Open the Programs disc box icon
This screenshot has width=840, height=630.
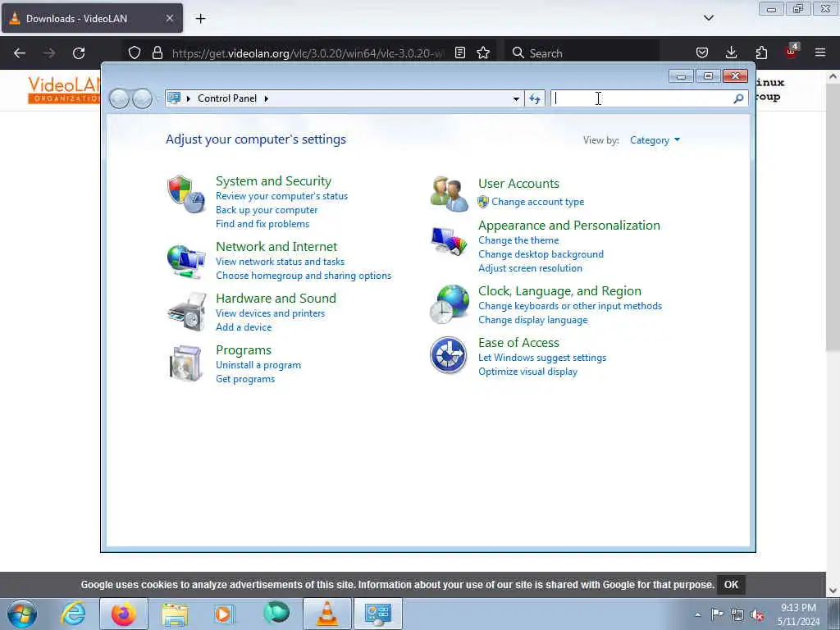(x=185, y=363)
